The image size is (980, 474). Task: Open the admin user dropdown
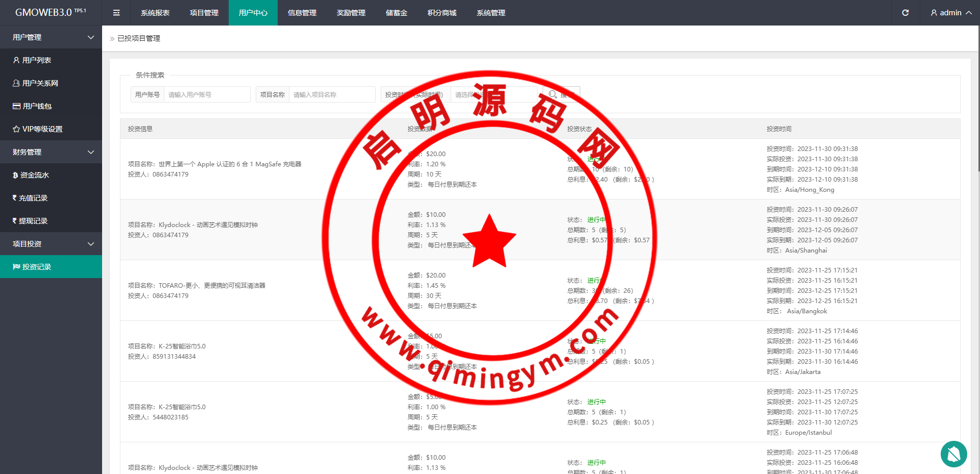[x=951, y=13]
